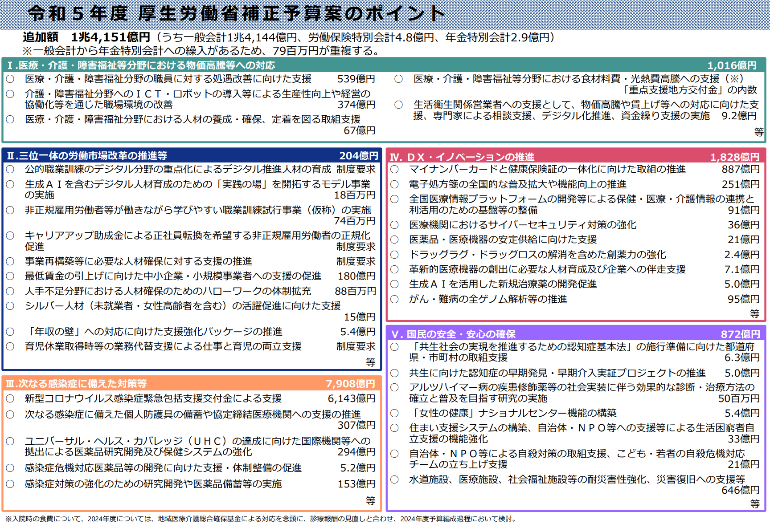
Task: Click the text 医療機関におけるサイバーセキュリティ対策の強化
Action: click(x=522, y=225)
